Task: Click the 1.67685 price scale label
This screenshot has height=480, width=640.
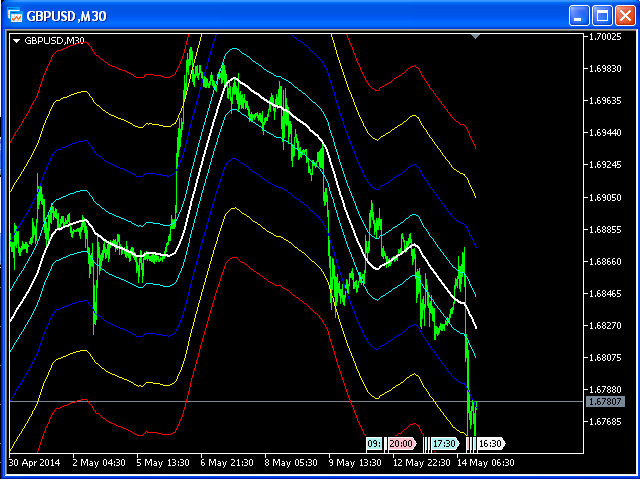Action: coord(604,422)
